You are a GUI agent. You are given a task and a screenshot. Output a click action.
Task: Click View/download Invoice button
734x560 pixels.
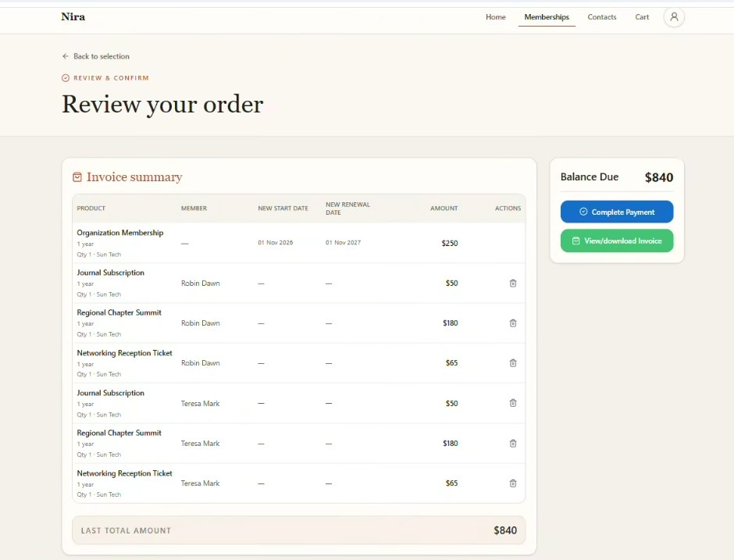click(x=617, y=241)
